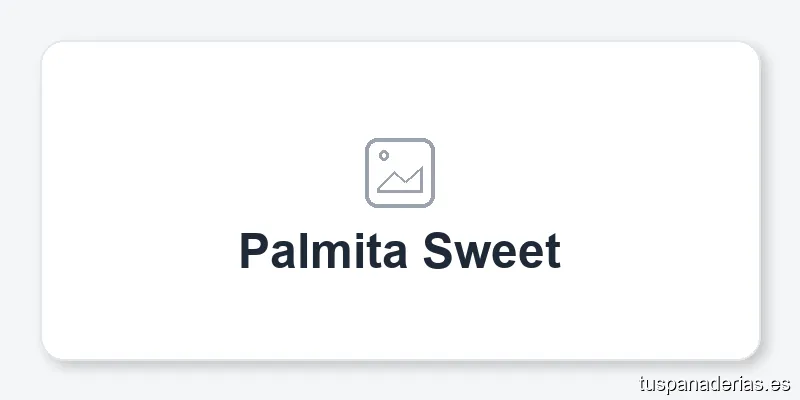The height and width of the screenshot is (400, 800).
Task: Open the tuspanaderias.es watermark link
Action: (x=714, y=383)
